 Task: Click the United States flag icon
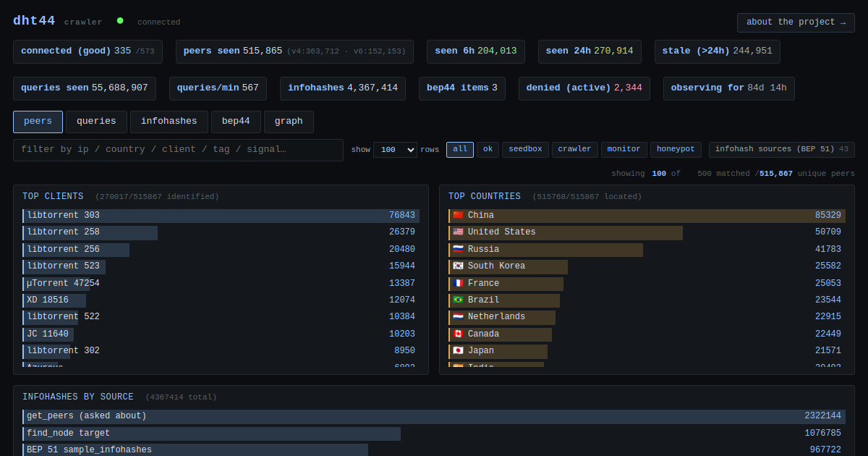pos(458,232)
